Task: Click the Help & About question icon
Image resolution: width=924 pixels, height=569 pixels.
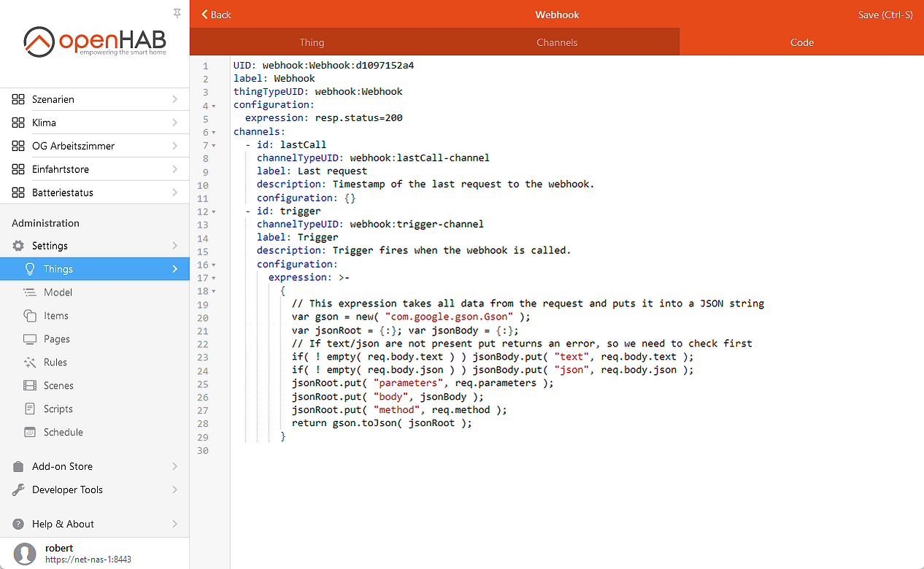Action: point(18,524)
